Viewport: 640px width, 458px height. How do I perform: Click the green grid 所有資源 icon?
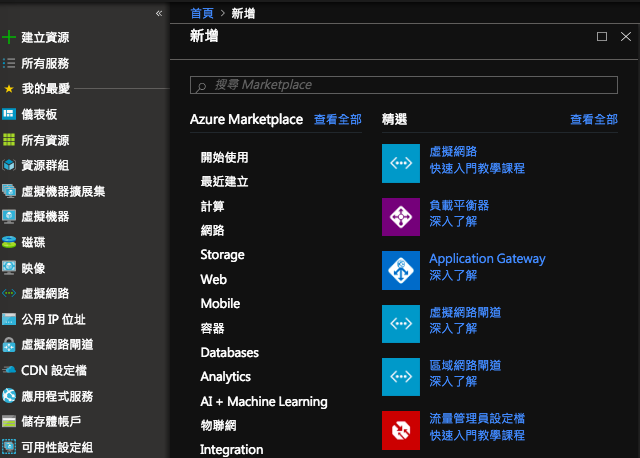coord(9,140)
